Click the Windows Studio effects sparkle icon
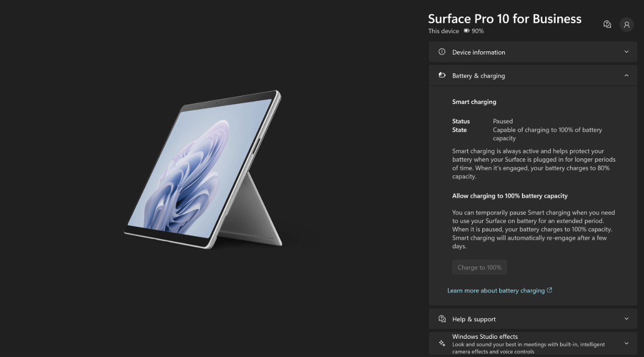Screen dimensions: 644x357 (442, 343)
